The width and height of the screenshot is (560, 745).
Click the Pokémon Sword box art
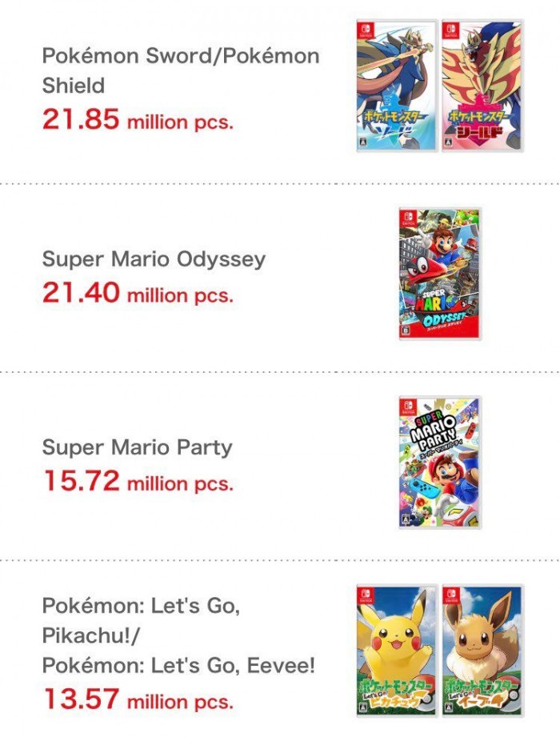[x=397, y=86]
